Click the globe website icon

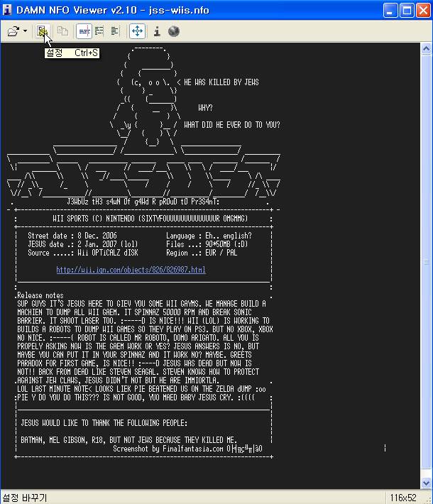174,31
